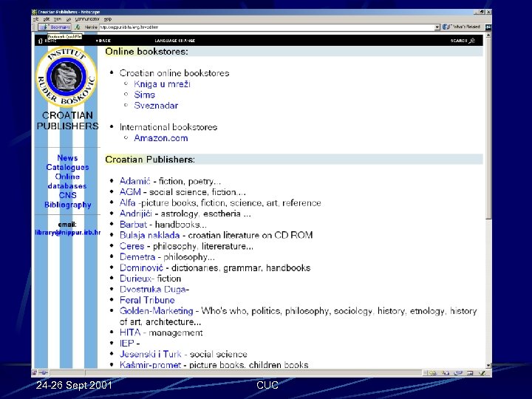Open the IEP publisher link
The width and height of the screenshot is (532, 399).
127,344
